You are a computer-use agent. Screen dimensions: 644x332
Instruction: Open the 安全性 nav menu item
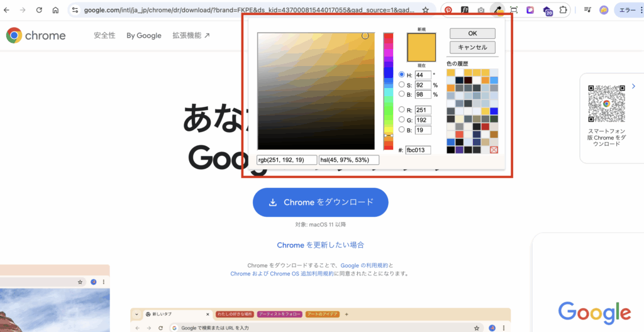(x=104, y=35)
